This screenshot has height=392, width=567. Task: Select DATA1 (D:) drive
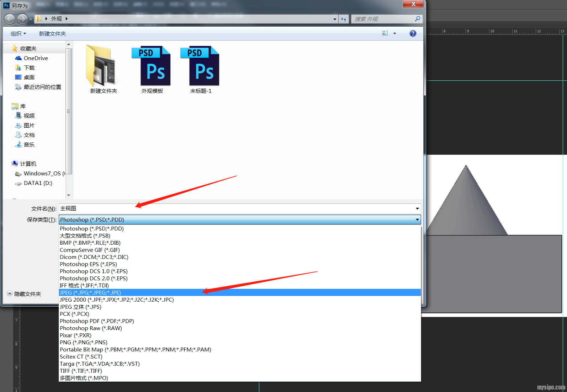coord(38,183)
